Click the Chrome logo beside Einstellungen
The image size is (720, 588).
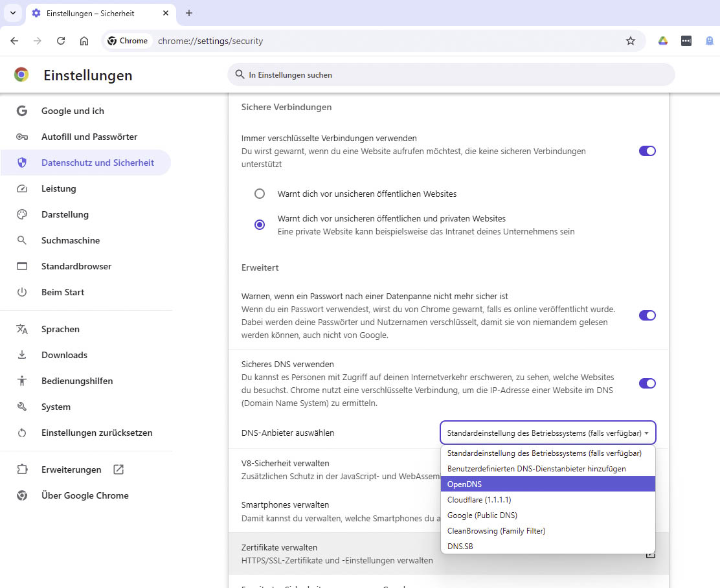pos(21,74)
